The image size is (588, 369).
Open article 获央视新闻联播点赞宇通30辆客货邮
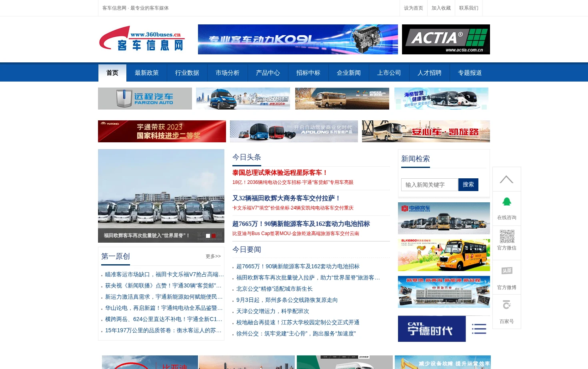[163, 285]
